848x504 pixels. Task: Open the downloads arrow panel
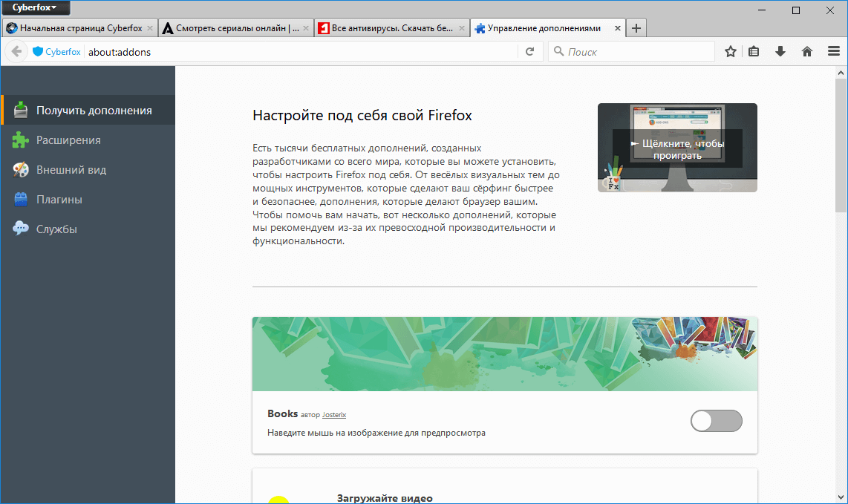click(x=780, y=51)
